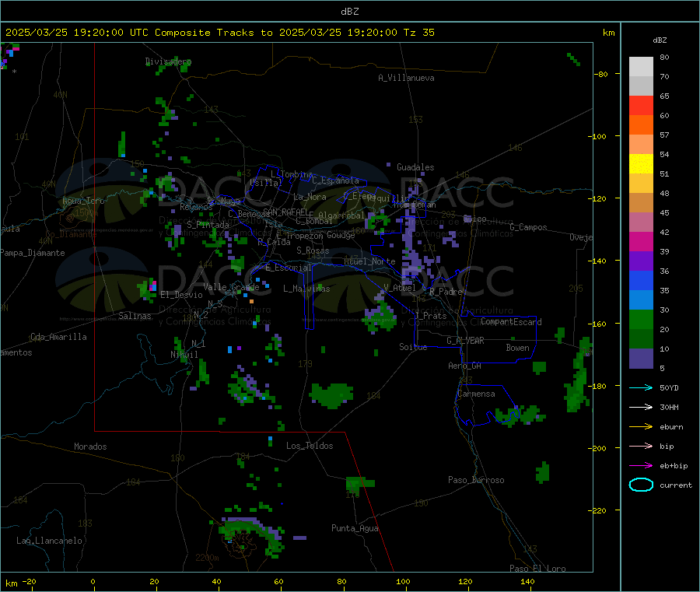Image resolution: width=700 pixels, height=592 pixels.
Task: Click the -80 km vertical axis tick
Action: click(x=601, y=74)
